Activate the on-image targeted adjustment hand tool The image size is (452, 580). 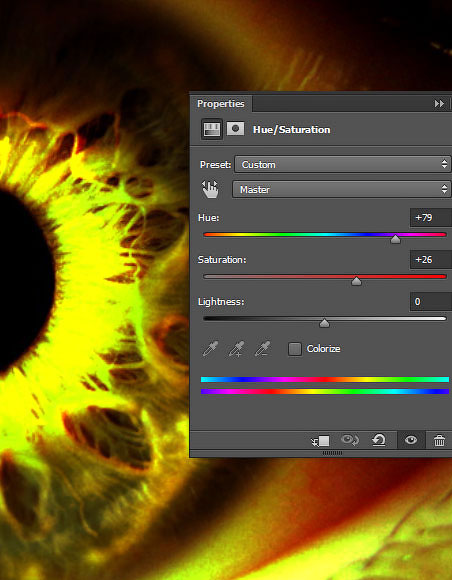pos(210,189)
